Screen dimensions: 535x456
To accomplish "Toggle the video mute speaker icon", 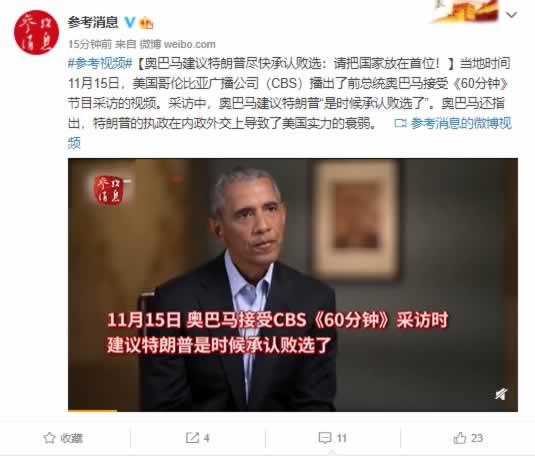I will coord(501,394).
